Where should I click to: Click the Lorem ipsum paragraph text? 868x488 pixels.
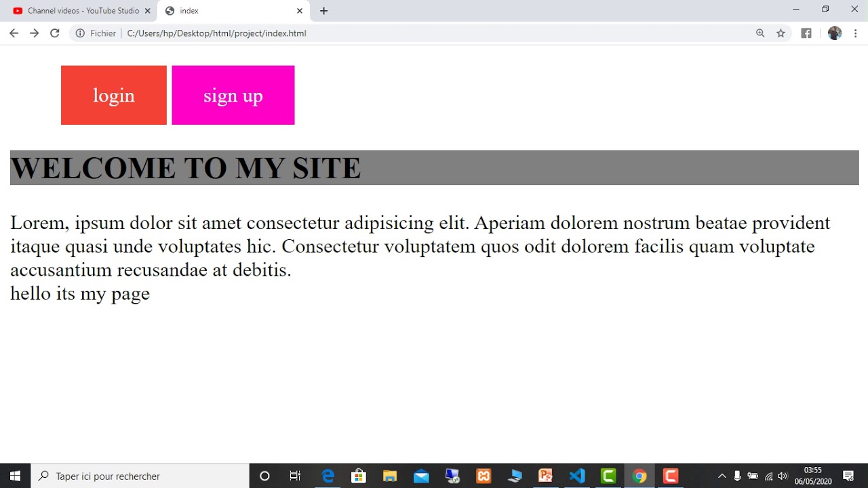(x=420, y=246)
